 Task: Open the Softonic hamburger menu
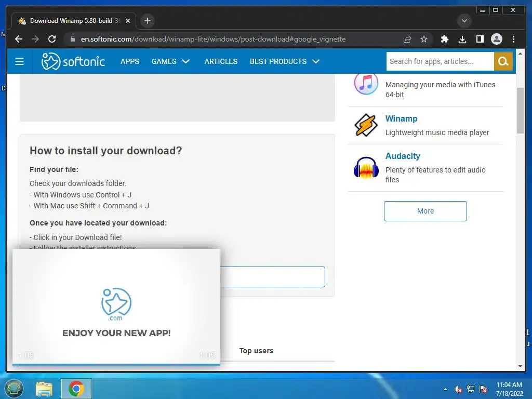(x=19, y=61)
